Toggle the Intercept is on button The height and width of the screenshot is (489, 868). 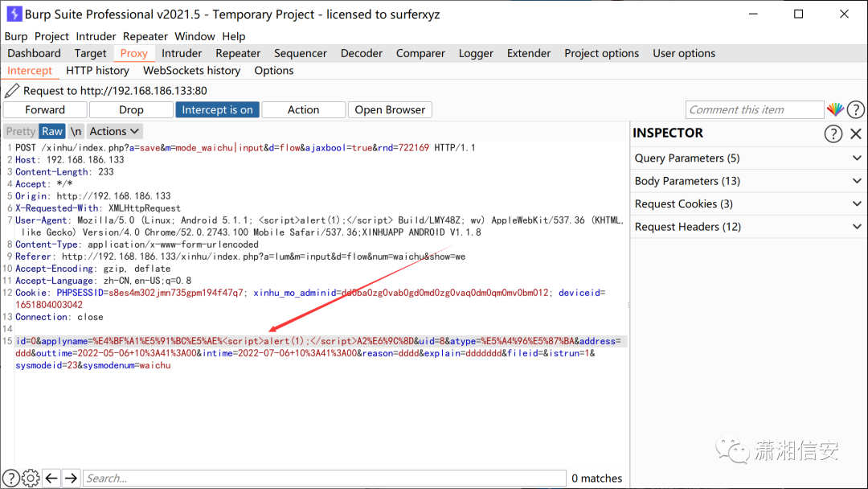point(217,109)
